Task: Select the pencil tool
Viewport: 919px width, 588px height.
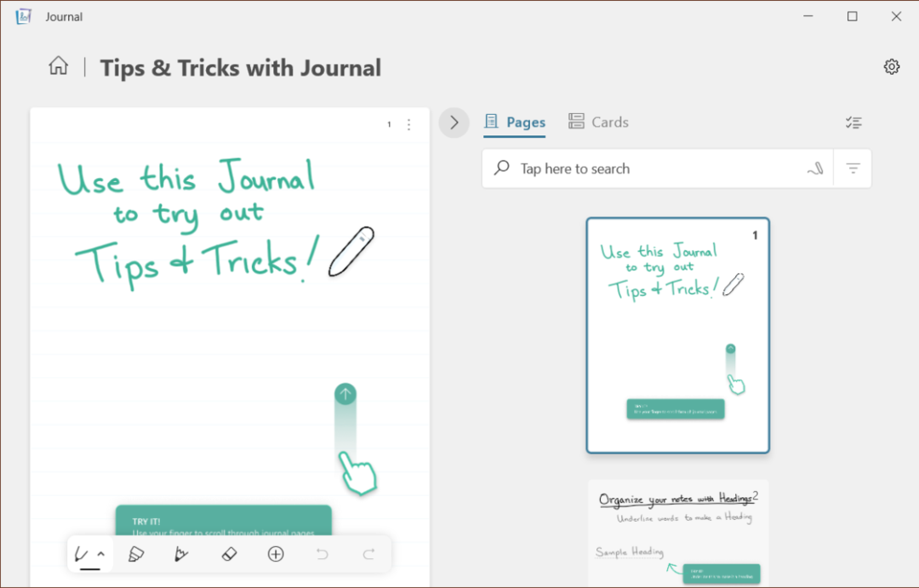Action: (x=181, y=554)
